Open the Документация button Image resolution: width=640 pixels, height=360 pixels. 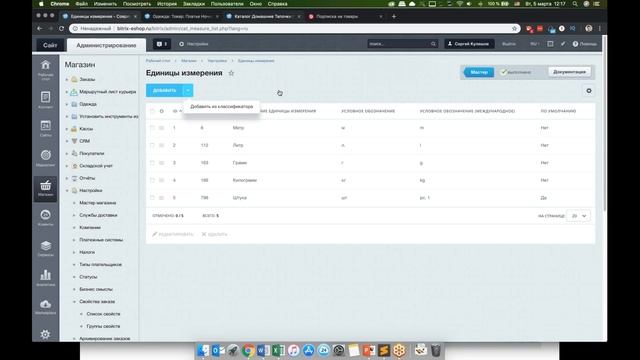point(569,72)
